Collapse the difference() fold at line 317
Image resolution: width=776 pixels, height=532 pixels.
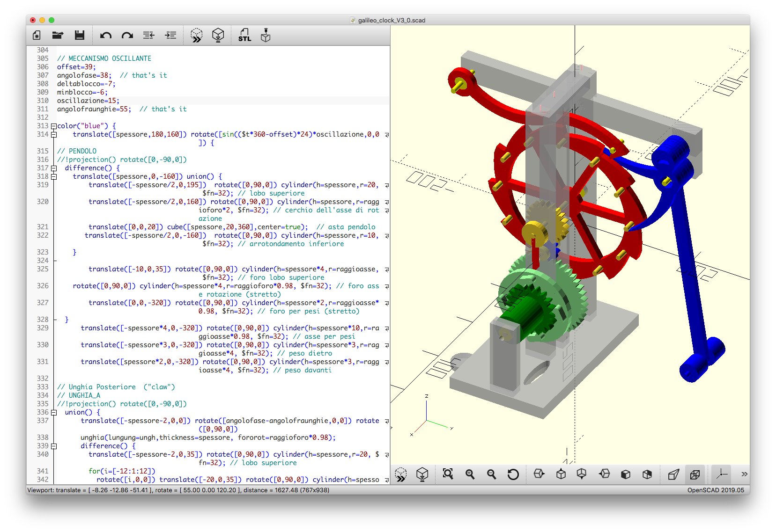coord(54,168)
